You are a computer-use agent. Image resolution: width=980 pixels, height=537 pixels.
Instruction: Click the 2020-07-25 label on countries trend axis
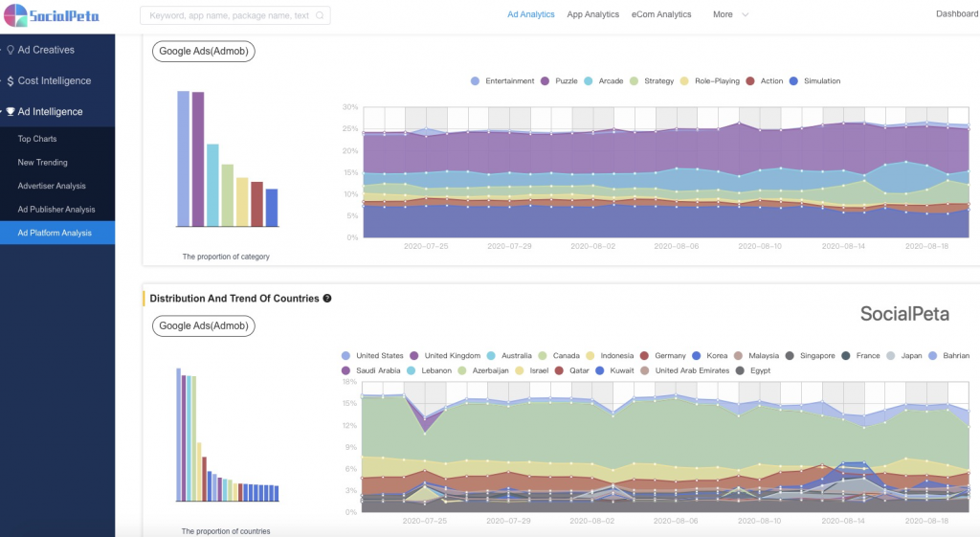click(x=425, y=521)
